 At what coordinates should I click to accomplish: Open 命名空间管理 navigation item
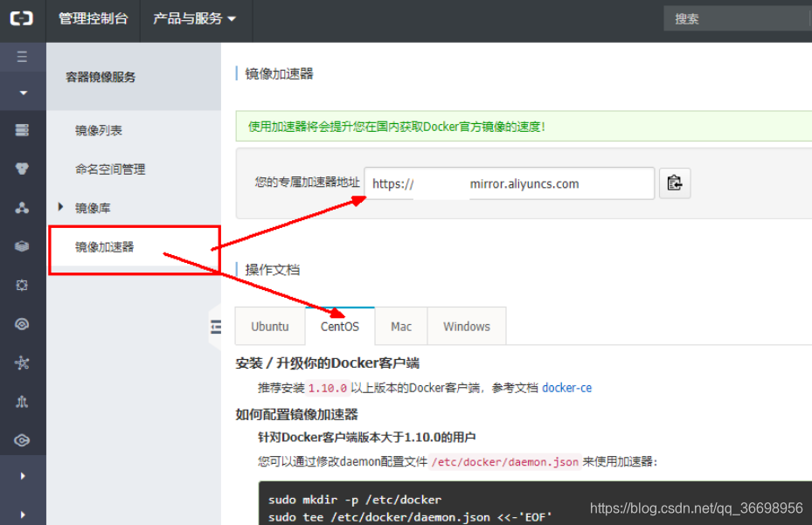coord(110,169)
